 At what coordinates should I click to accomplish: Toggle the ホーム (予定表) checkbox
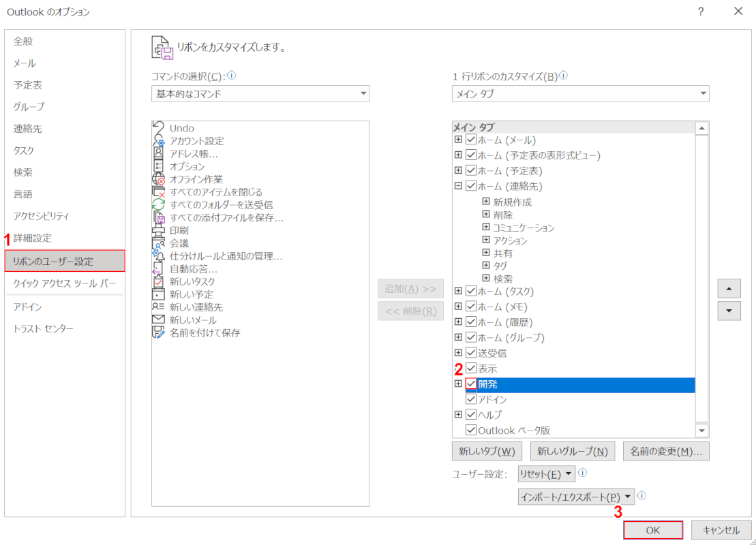(471, 170)
